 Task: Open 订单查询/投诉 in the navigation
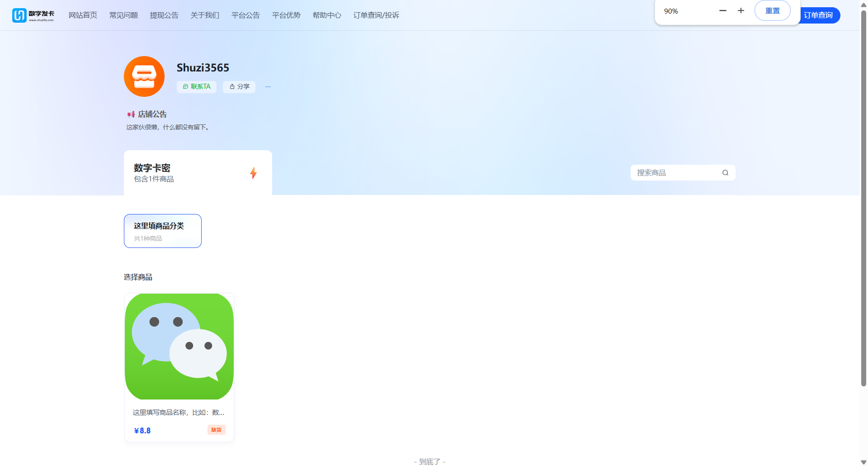376,15
